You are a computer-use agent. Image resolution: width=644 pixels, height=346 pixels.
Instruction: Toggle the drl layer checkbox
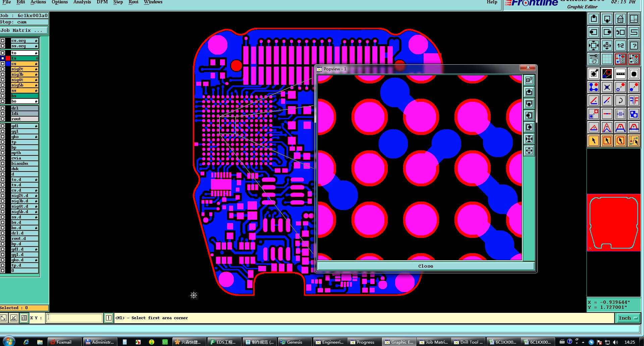(x=3, y=108)
